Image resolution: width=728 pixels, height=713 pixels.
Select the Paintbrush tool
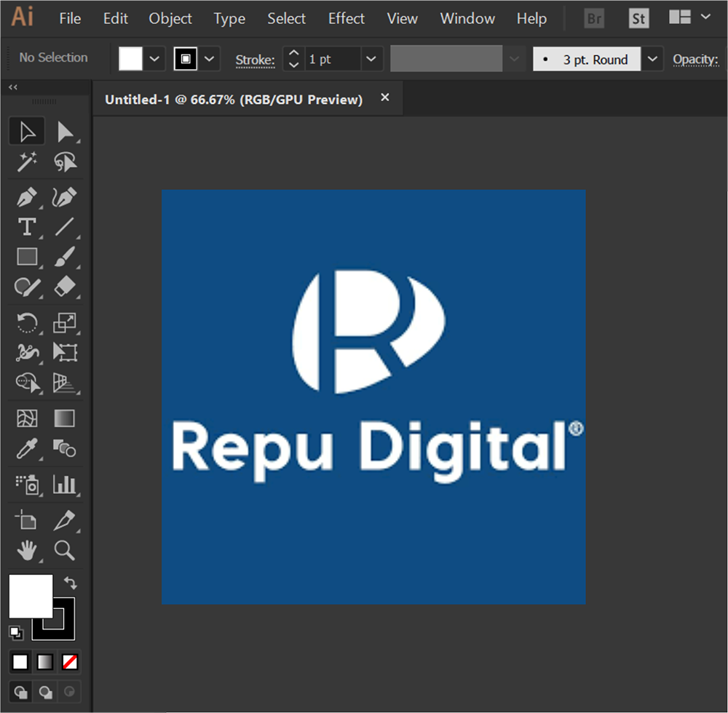coord(65,257)
